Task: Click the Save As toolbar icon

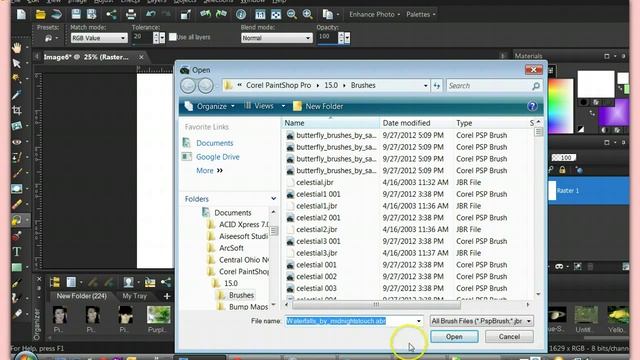Action: click(91, 14)
